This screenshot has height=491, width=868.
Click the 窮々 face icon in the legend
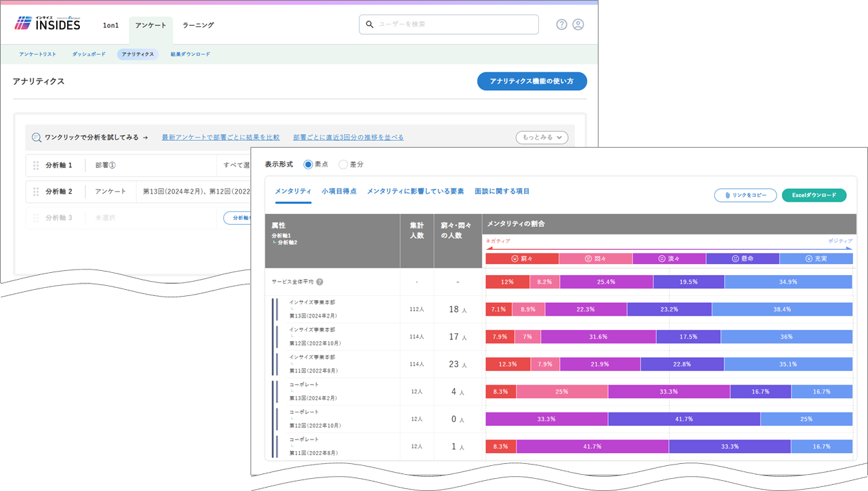(515, 259)
